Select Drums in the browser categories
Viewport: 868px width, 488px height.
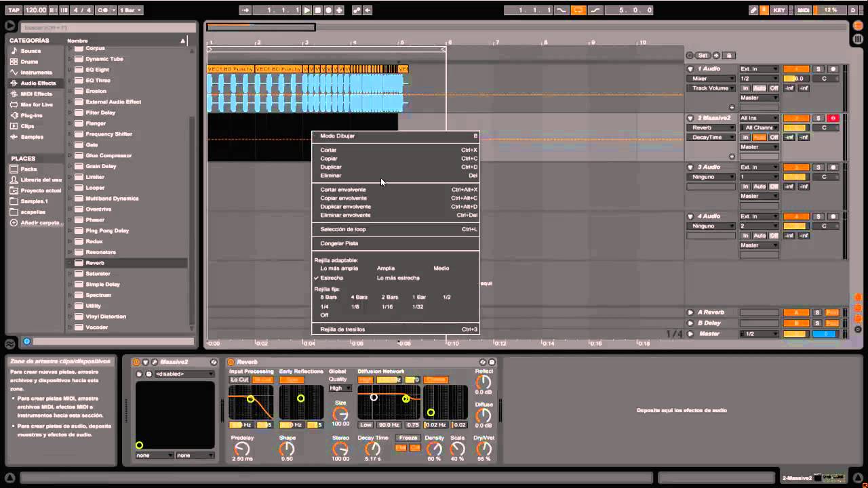click(29, 62)
